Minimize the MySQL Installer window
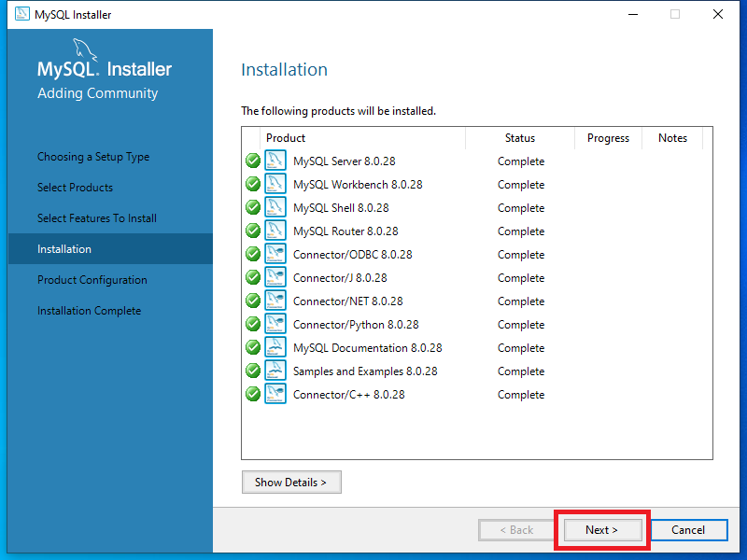 pyautogui.click(x=633, y=14)
